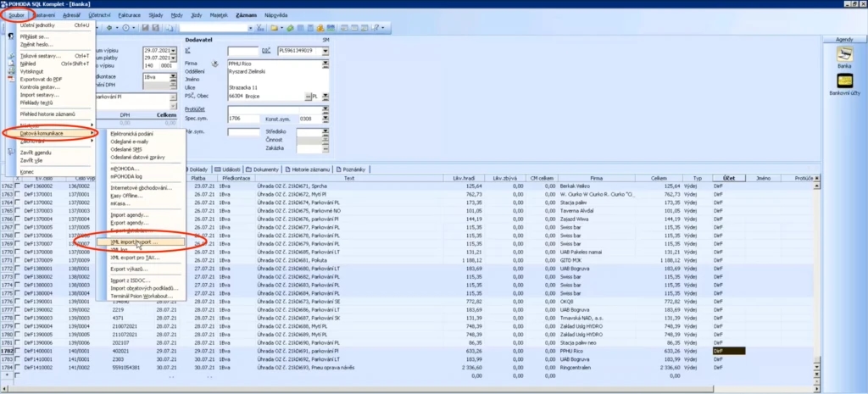Tick the checkbox in row 1784
This screenshot has width=868, height=394.
[17, 368]
